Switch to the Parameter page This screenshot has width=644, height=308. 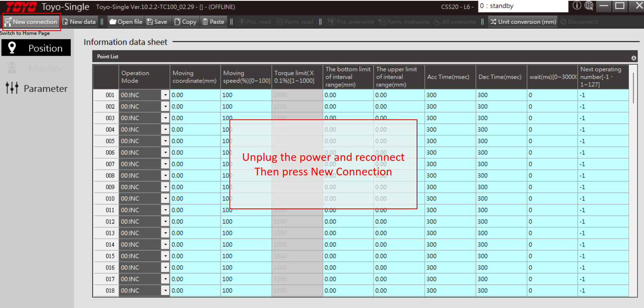[36, 88]
